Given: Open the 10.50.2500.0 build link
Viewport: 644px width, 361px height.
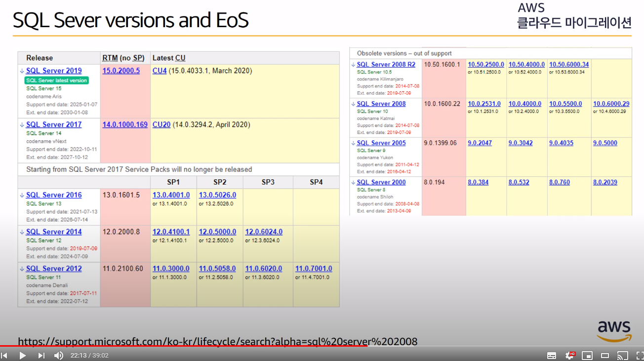Looking at the screenshot, I should pyautogui.click(x=486, y=64).
